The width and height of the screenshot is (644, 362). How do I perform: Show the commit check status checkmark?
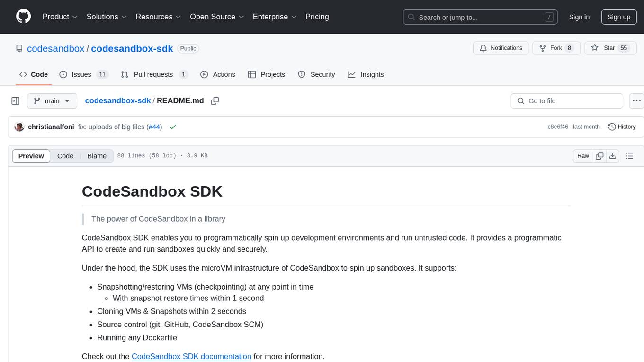pyautogui.click(x=173, y=127)
